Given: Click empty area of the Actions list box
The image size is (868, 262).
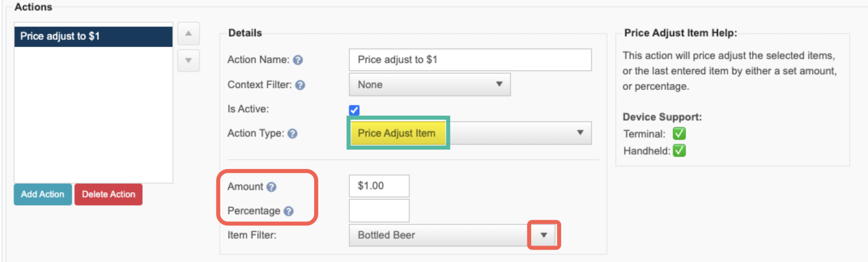Looking at the screenshot, I should tap(94, 114).
